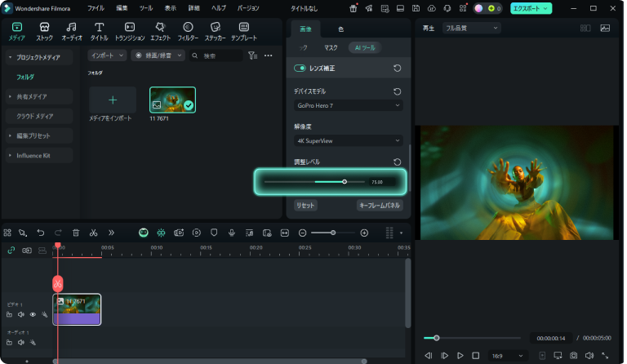The width and height of the screenshot is (627, 364).
Task: Open the エフェクト (Effects) tab
Action: point(160,32)
